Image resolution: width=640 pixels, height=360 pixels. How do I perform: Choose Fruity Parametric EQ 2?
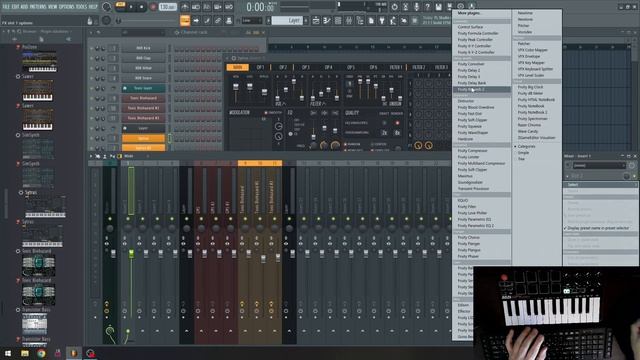click(476, 226)
